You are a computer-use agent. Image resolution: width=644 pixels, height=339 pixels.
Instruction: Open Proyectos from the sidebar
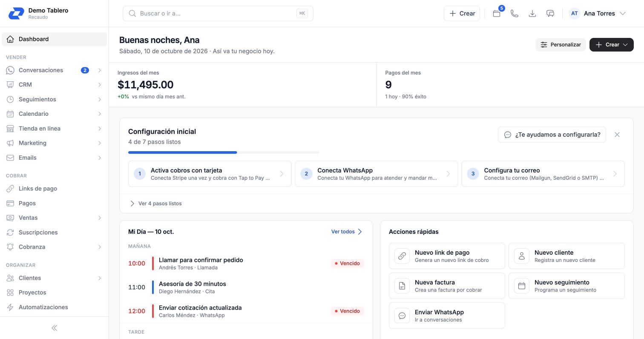(54, 293)
